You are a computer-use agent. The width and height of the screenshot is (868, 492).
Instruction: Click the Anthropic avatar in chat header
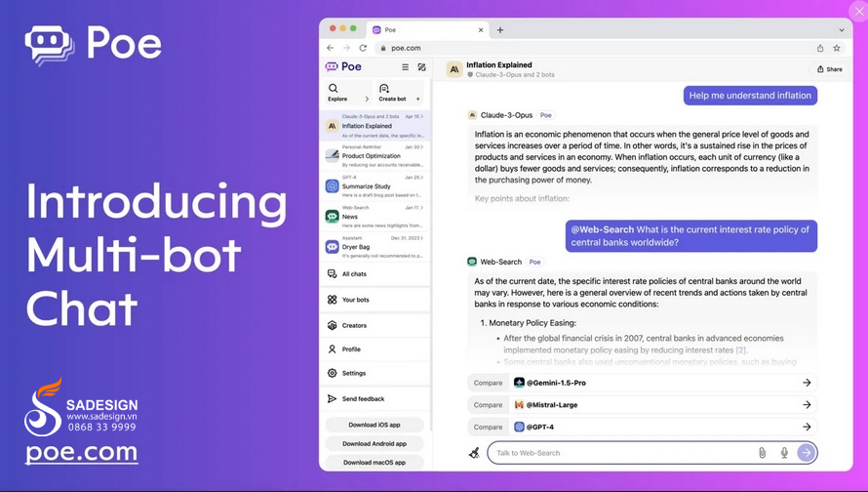coord(454,69)
